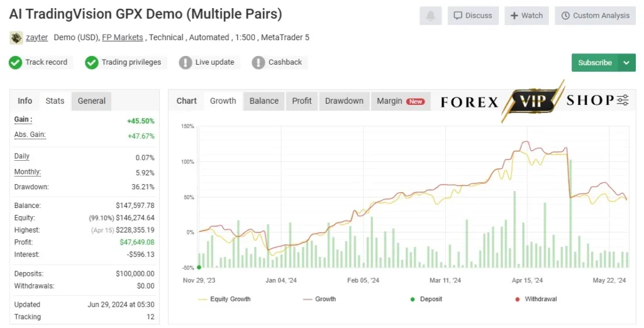
Task: Switch to the Info tab
Action: coord(25,101)
